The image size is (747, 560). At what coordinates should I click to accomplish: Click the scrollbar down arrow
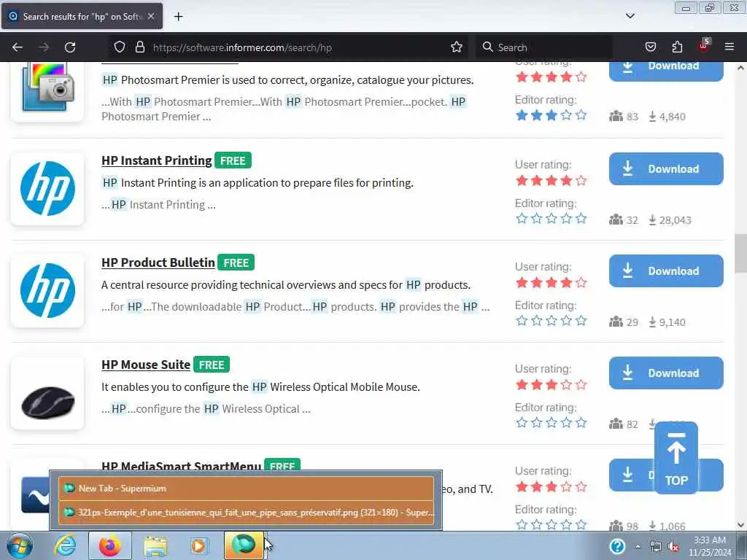click(740, 525)
